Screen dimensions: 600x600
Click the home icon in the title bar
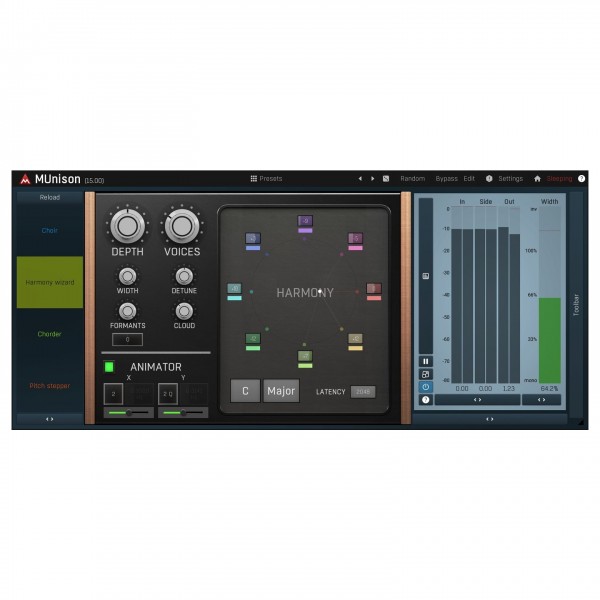(537, 179)
